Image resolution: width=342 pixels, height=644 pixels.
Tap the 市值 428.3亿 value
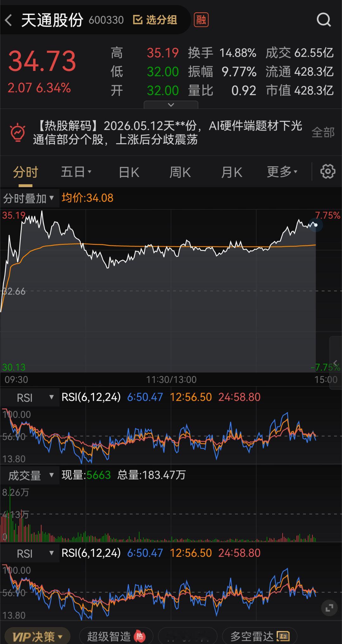[300, 91]
